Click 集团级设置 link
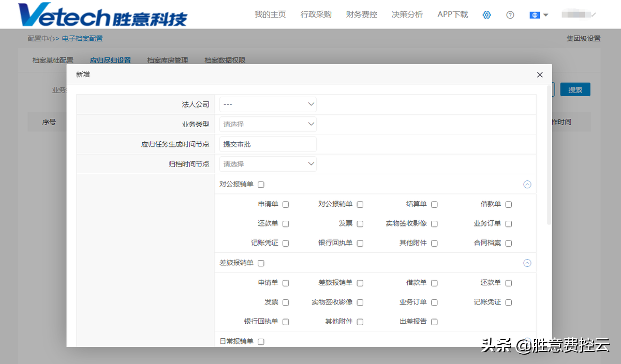The height and width of the screenshot is (364, 621). click(584, 38)
